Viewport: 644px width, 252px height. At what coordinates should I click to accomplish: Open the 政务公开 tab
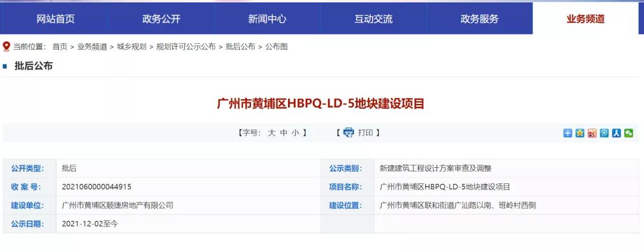161,19
